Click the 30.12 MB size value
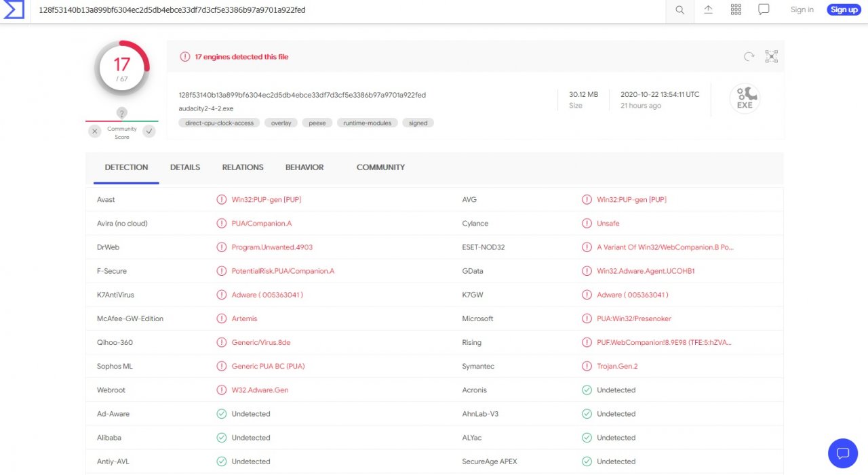The height and width of the screenshot is (475, 868). [584, 95]
